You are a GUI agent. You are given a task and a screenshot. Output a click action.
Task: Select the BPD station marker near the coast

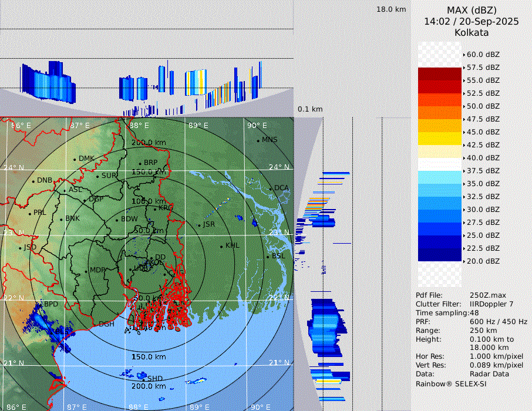tap(41, 305)
